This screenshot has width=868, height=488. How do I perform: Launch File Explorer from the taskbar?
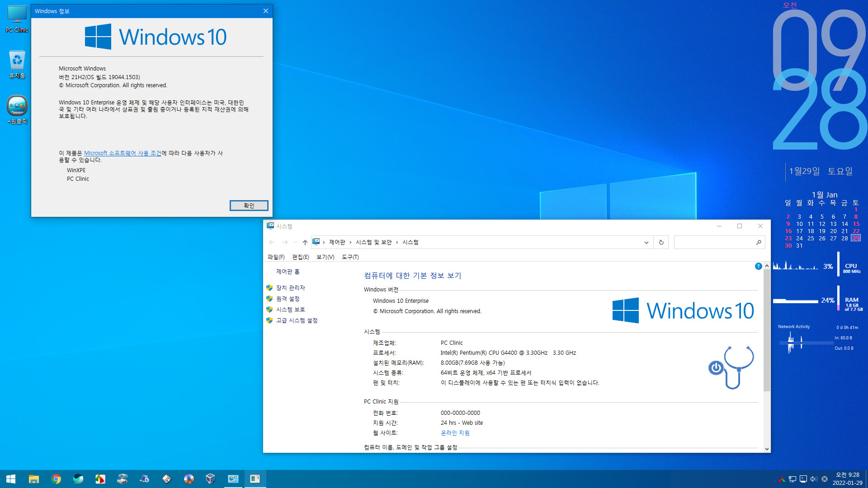coord(33,479)
